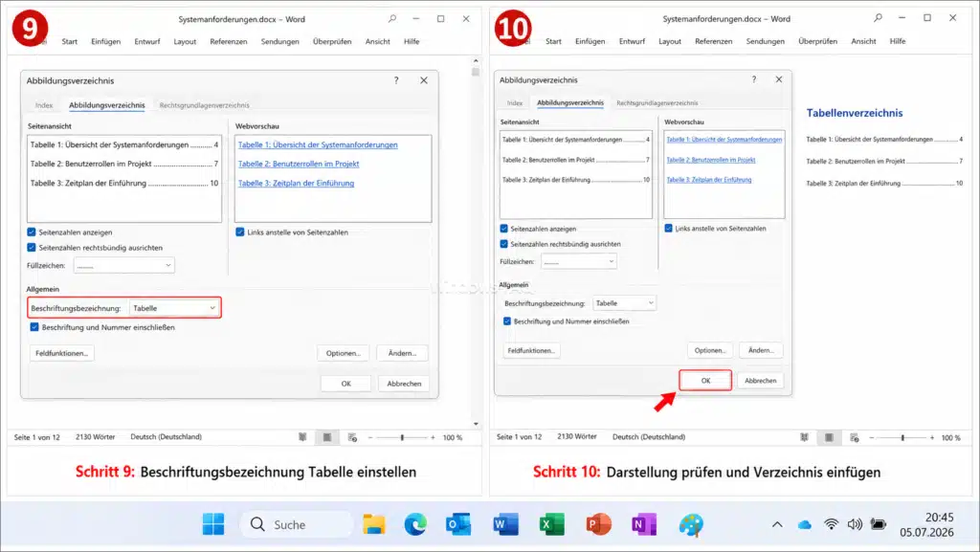Click the red-highlighted OK button
This screenshot has height=552, width=980.
click(x=705, y=381)
